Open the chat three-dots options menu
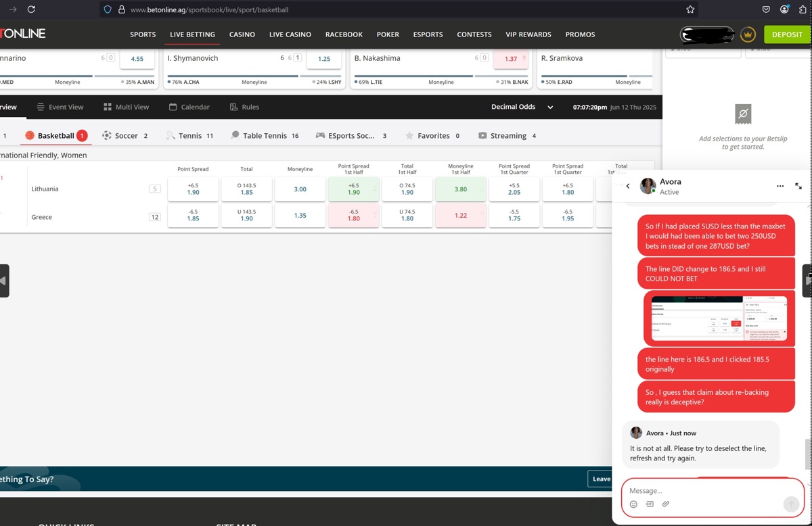The width and height of the screenshot is (812, 526). 780,186
